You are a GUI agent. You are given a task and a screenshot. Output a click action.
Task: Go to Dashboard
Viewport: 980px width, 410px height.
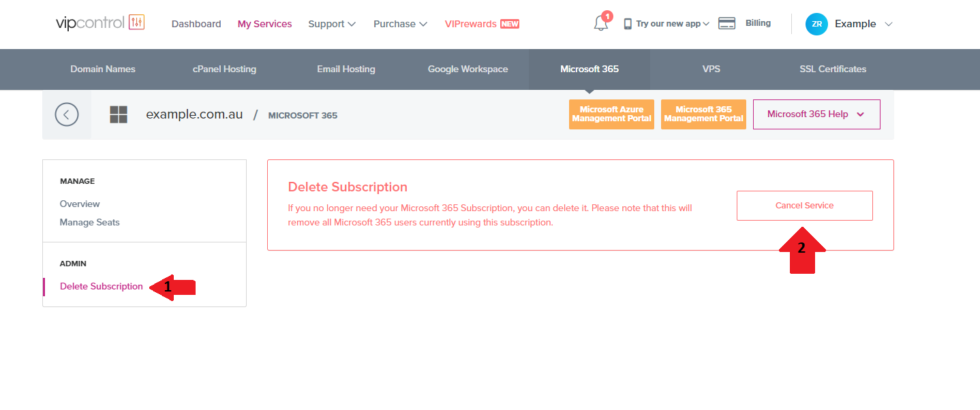(x=196, y=24)
